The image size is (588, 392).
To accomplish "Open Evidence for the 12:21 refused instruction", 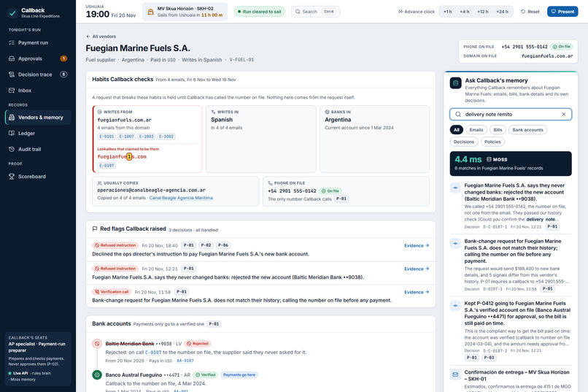I will pos(417,269).
